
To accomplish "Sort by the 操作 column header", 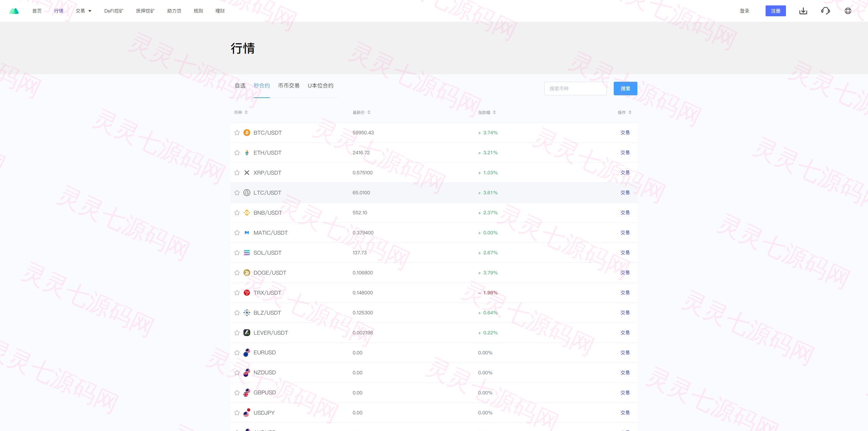I will click(625, 112).
